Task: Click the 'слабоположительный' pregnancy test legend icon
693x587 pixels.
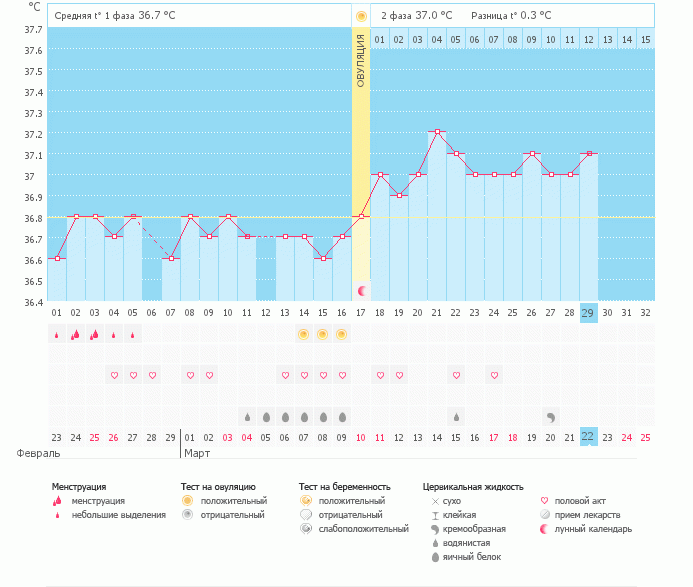Action: pyautogui.click(x=306, y=528)
